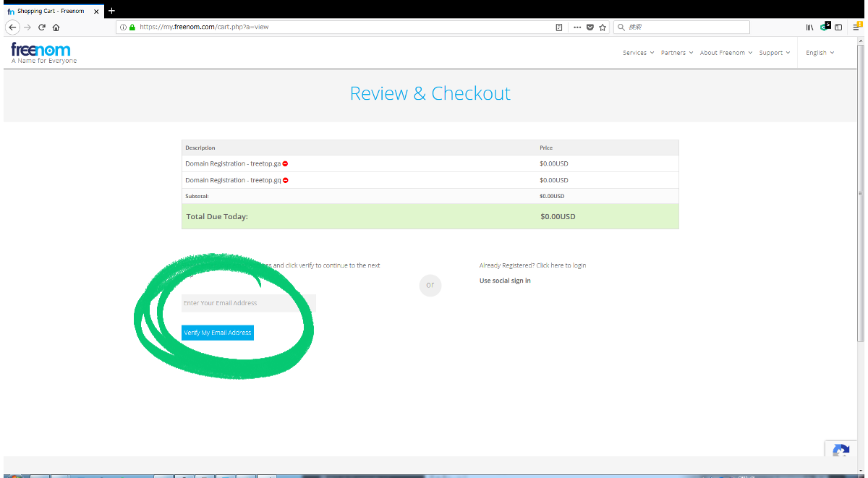Click the 'Use social sign in' text

click(505, 281)
